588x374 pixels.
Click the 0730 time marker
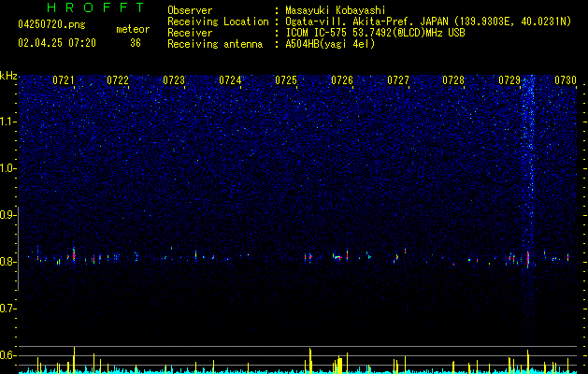[x=566, y=80]
